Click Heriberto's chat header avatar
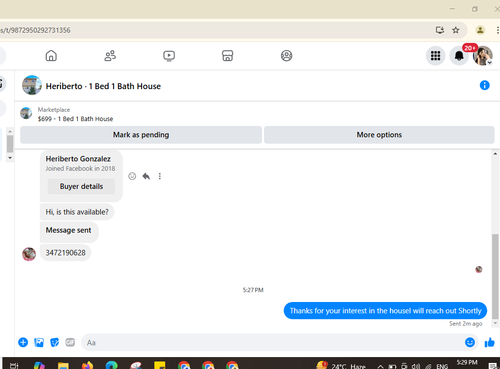This screenshot has height=369, width=500. click(32, 85)
